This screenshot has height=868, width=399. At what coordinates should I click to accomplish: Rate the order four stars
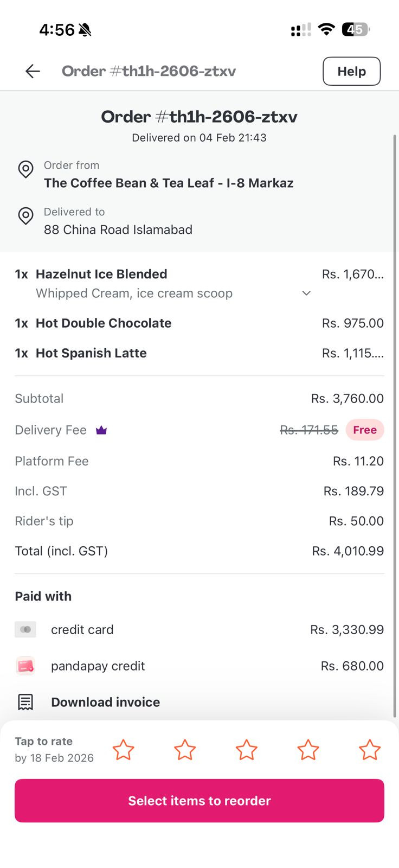(308, 750)
